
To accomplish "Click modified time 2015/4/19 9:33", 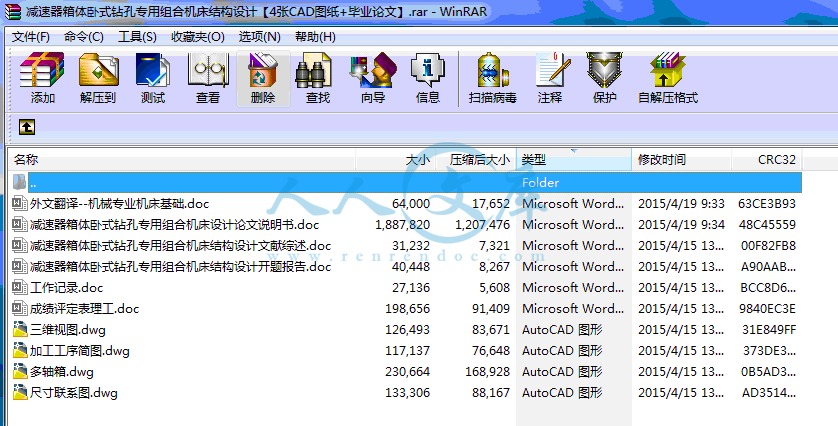I will [681, 204].
